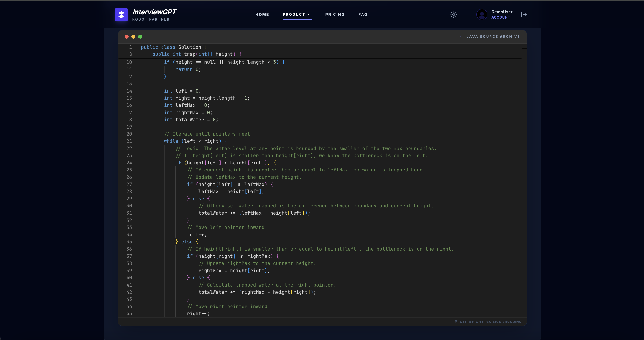Viewport: 644px width, 340px height.
Task: Click line number 21 in the code gutter
Action: (x=129, y=141)
